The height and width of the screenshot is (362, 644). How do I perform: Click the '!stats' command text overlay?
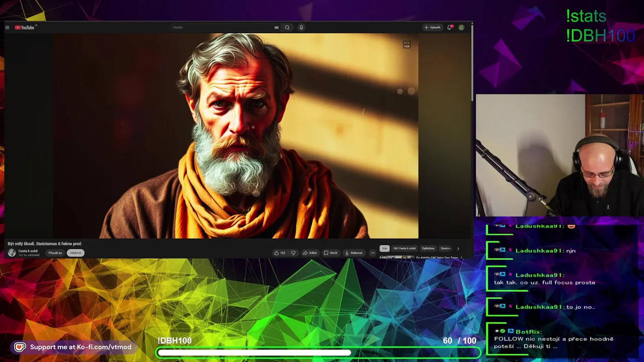tap(586, 16)
